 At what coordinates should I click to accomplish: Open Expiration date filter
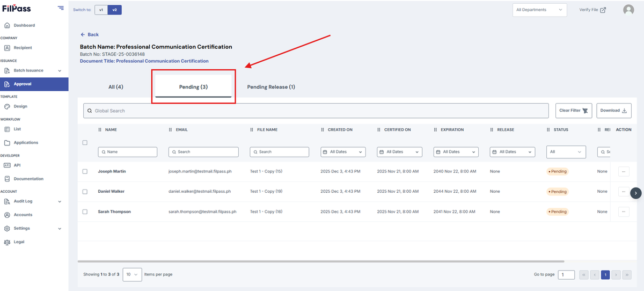click(456, 152)
